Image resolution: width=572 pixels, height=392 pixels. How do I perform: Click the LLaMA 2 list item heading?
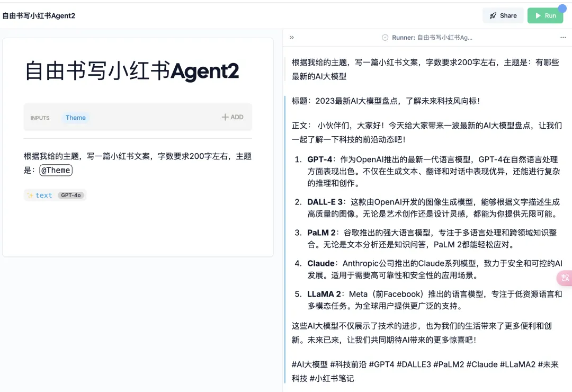coord(324,294)
